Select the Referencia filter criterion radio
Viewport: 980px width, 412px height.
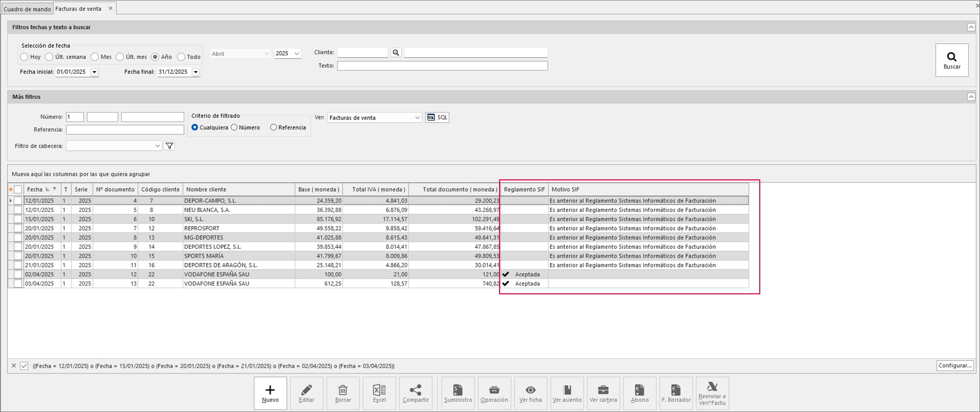pos(274,127)
